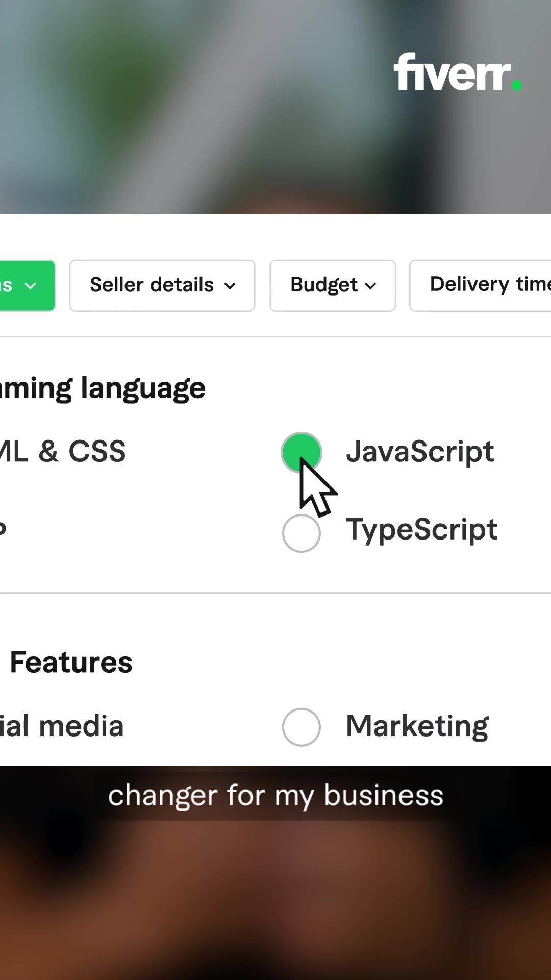This screenshot has height=980, width=551.
Task: Tick the Marketing feature option
Action: (x=302, y=727)
